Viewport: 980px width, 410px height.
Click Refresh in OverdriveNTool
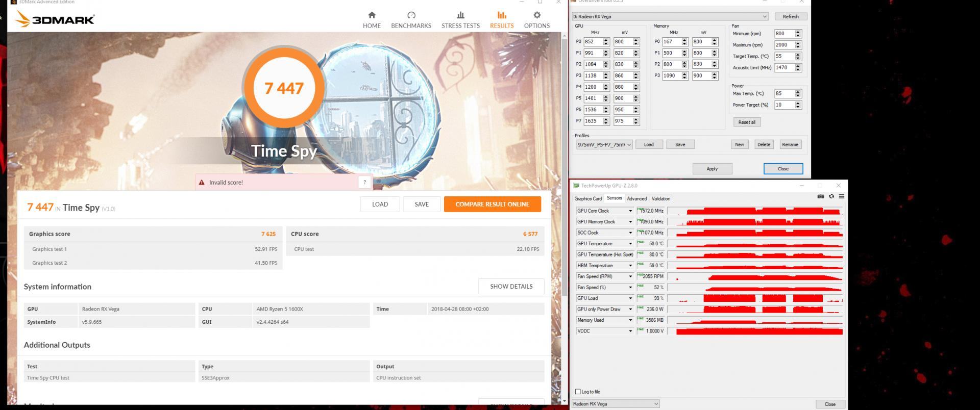(x=791, y=16)
